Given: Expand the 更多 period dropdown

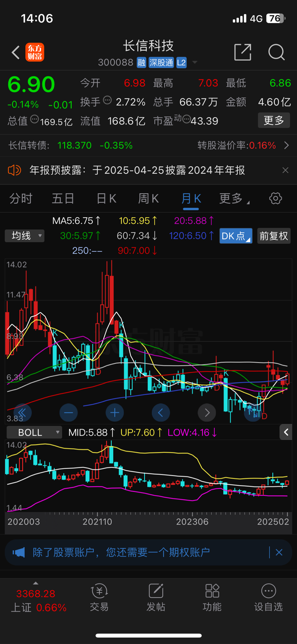Looking at the screenshot, I should point(234,199).
